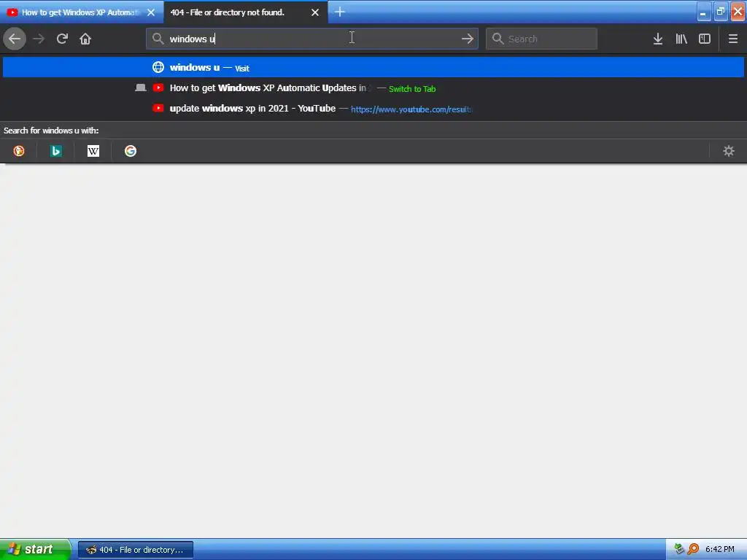Click inside the address bar text field
This screenshot has width=747, height=560.
[312, 39]
